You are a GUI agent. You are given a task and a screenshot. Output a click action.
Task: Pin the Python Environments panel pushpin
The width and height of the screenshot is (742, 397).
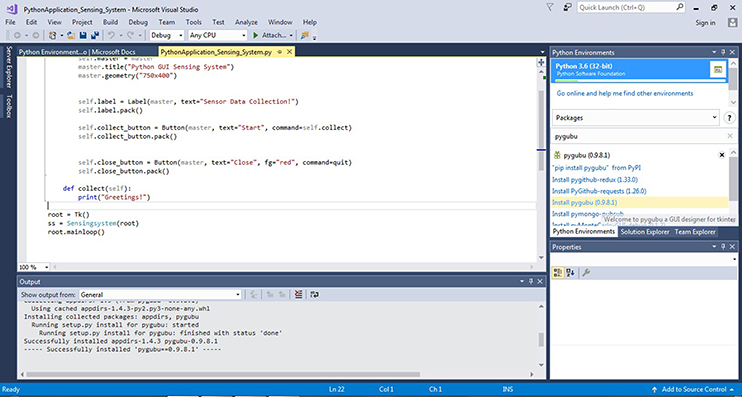(x=723, y=53)
